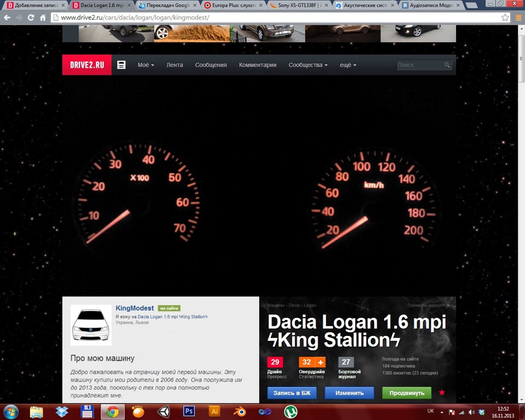
Task: Switch to the Перекладач Google tab
Action: pyautogui.click(x=167, y=5)
